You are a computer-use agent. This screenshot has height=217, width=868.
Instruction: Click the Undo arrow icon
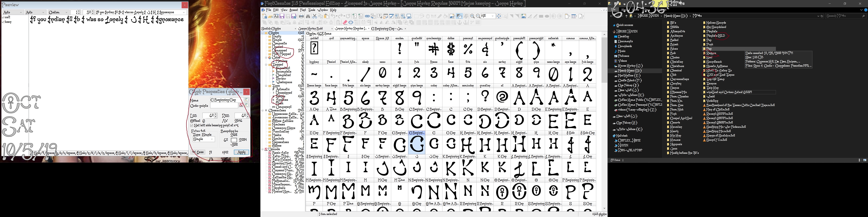(x=333, y=16)
